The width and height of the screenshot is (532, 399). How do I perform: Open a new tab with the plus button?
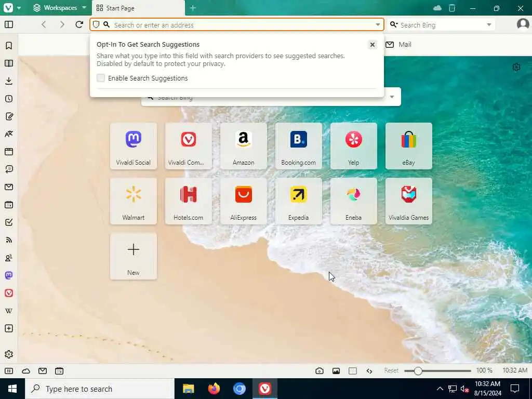193,8
